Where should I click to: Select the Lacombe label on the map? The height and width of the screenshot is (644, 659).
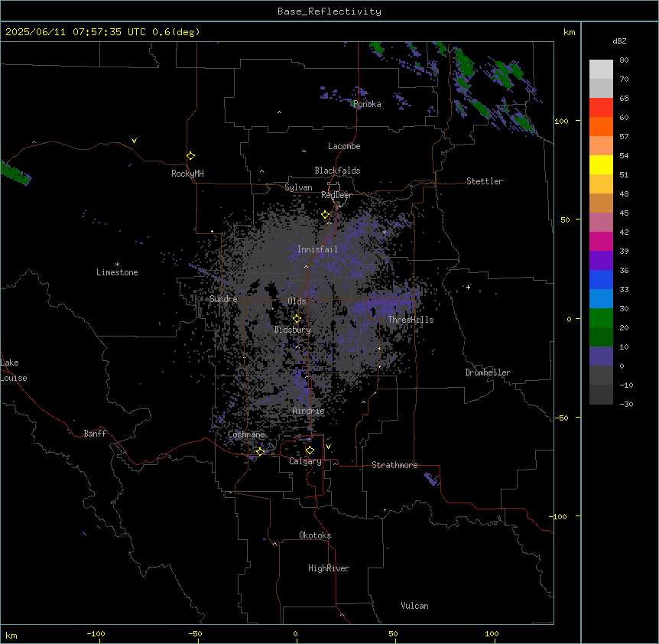pos(344,146)
